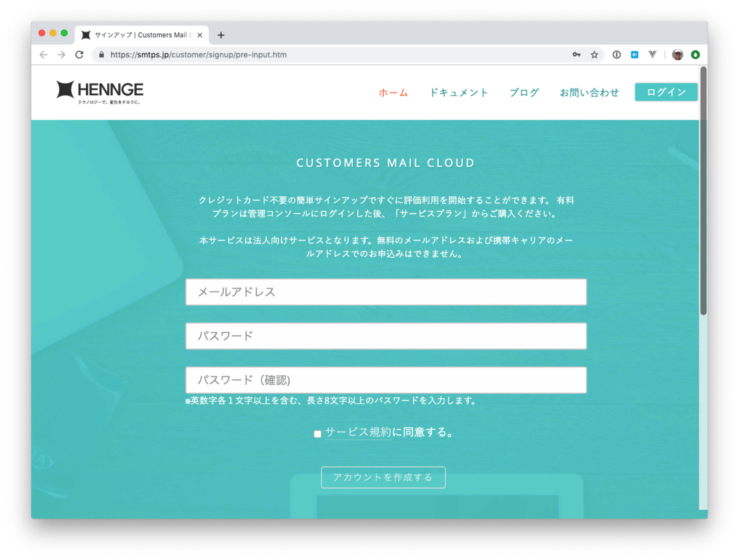This screenshot has width=739, height=560.
Task: Click the circled info extension icon
Action: click(x=616, y=55)
